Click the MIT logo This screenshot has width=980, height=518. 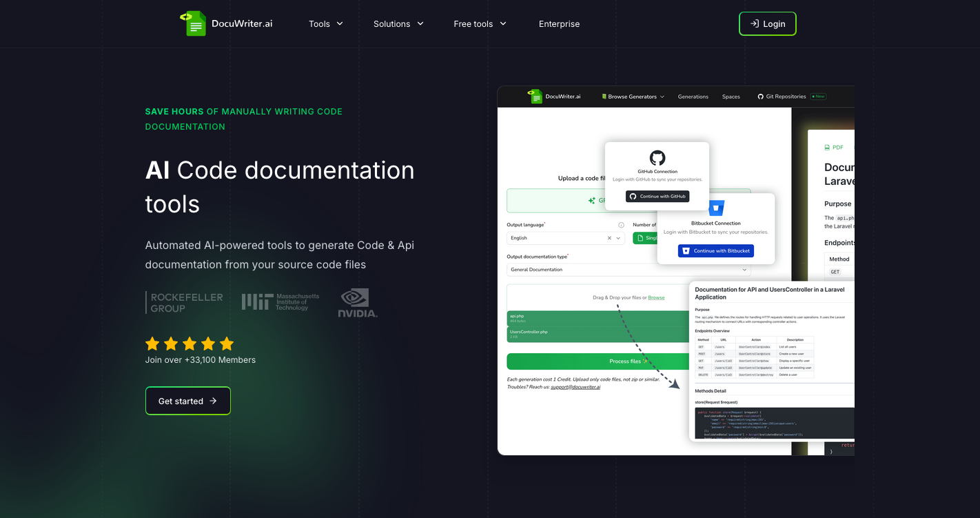(280, 302)
